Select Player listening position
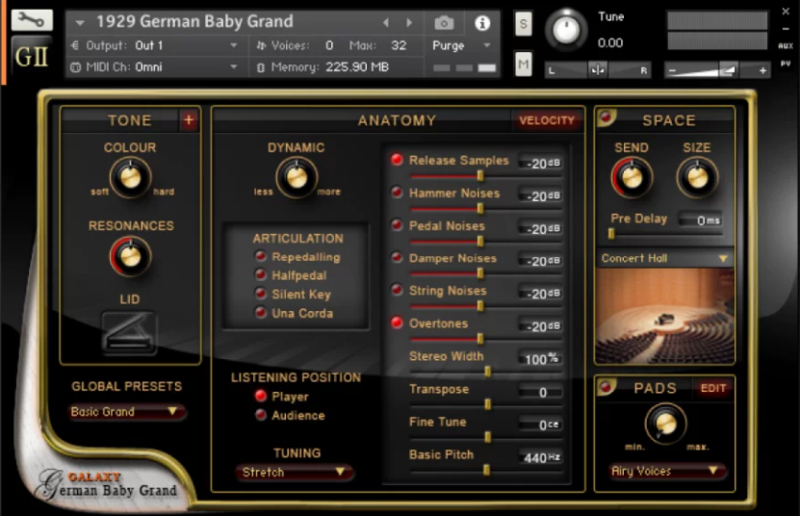Image resolution: width=800 pixels, height=516 pixels. [x=261, y=396]
